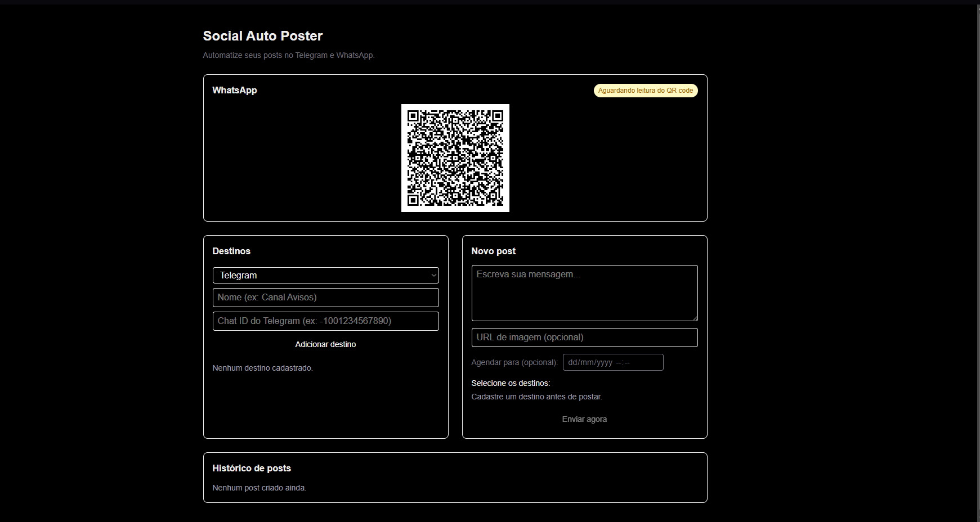This screenshot has width=980, height=522.
Task: Click the 'Selecione os destinos:' label
Action: point(511,383)
